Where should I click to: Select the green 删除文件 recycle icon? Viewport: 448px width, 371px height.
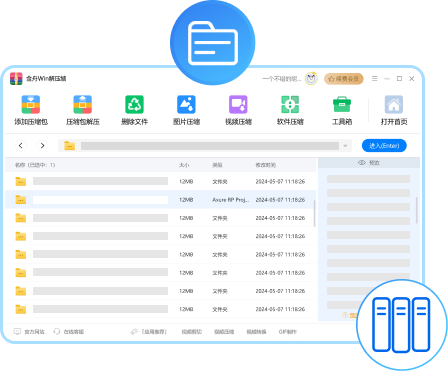(134, 105)
